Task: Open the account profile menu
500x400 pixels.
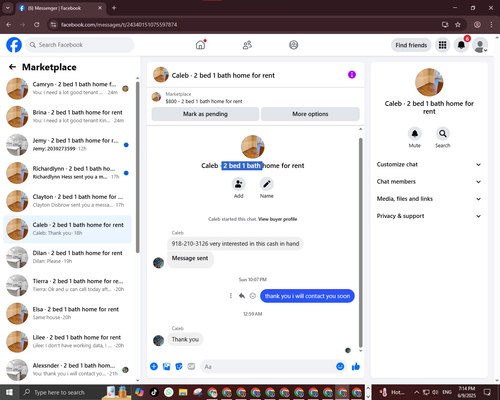Action: click(x=480, y=45)
